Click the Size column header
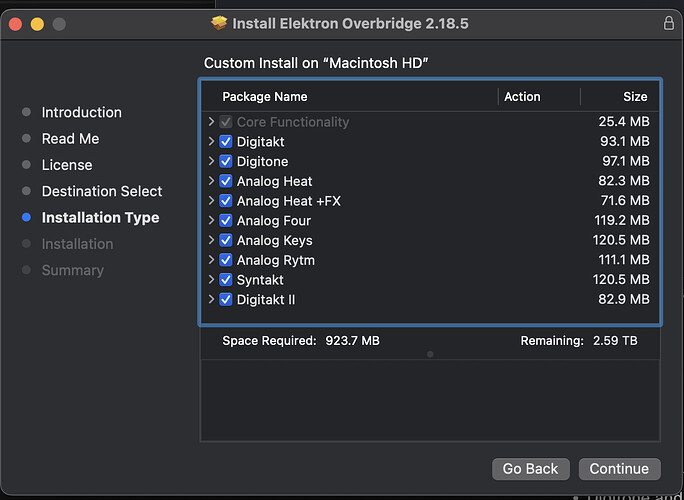 click(x=635, y=96)
